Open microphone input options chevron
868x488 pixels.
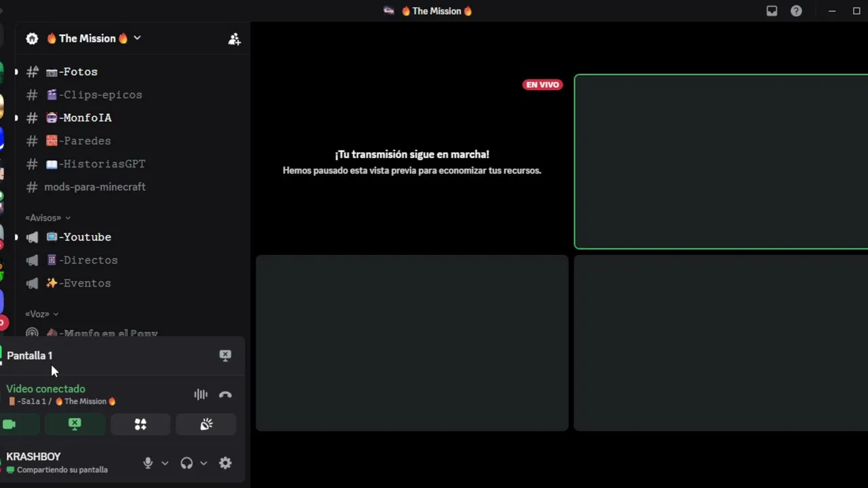(x=165, y=464)
